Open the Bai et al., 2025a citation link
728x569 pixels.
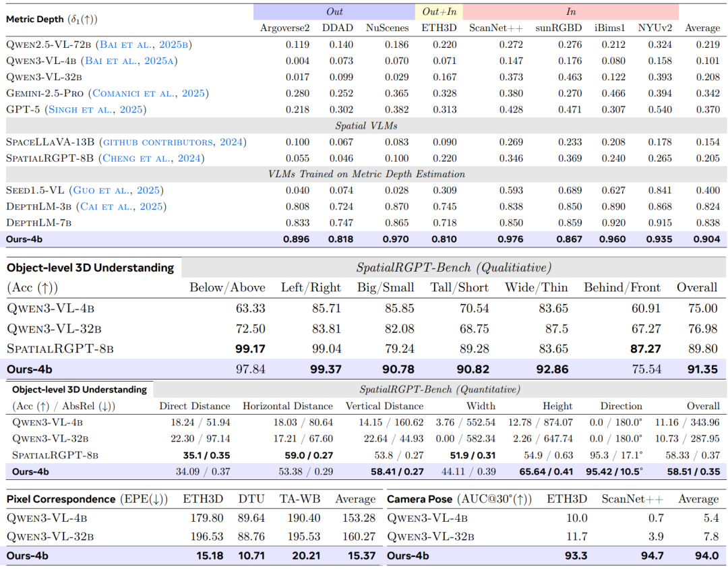(x=129, y=61)
